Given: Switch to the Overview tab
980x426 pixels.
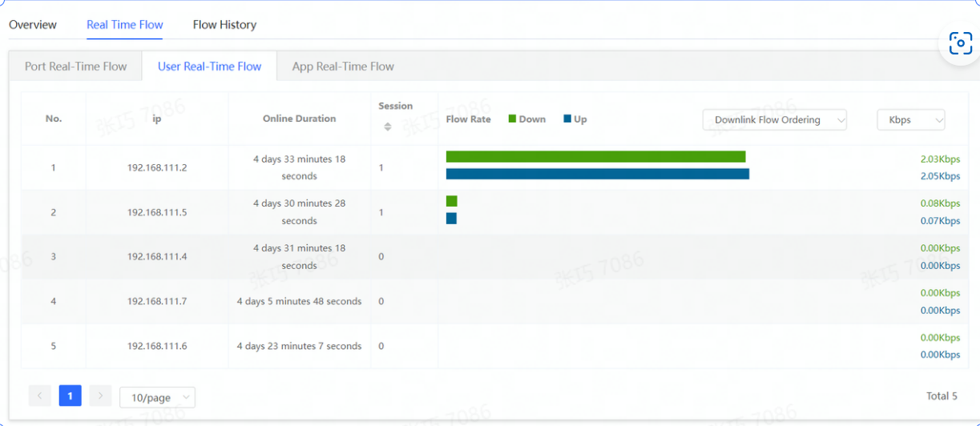Looking at the screenshot, I should pos(33,25).
